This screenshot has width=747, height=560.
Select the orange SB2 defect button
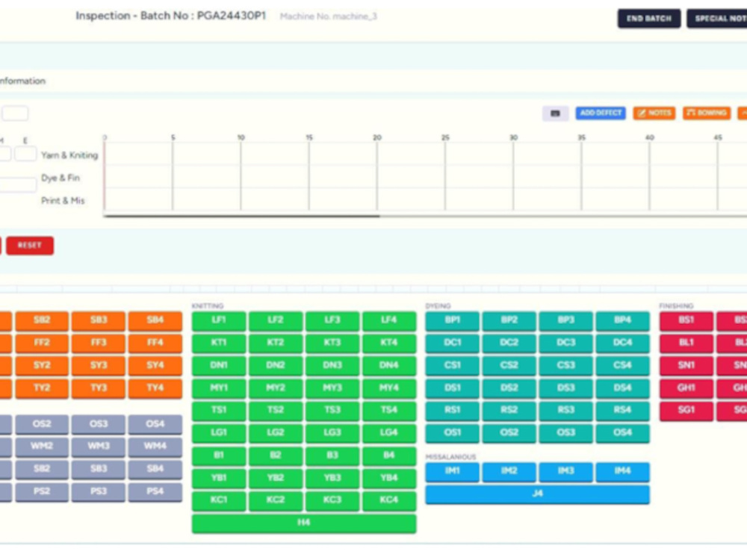click(42, 320)
